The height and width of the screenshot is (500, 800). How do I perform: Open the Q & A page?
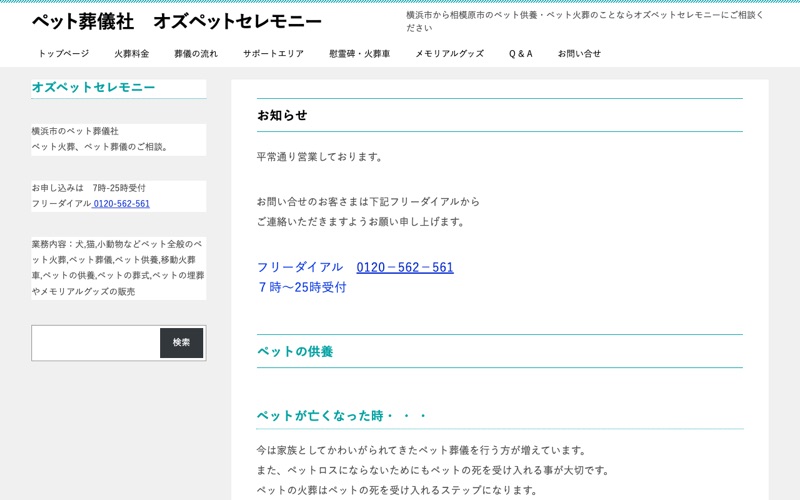[x=521, y=54]
